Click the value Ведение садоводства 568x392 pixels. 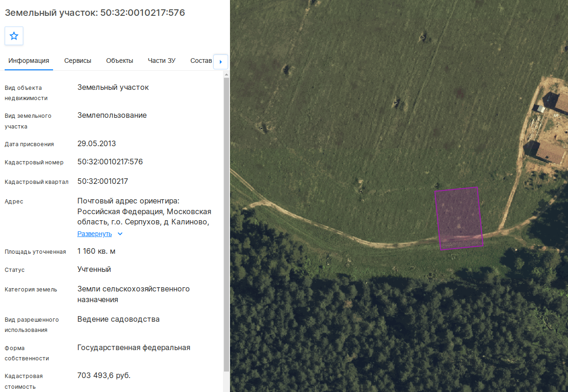[118, 319]
